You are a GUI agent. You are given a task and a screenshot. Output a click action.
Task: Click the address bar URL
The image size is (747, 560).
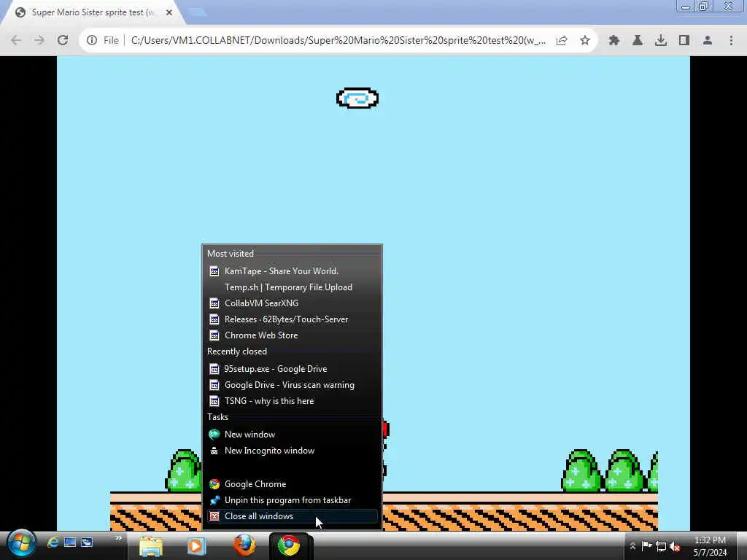(338, 41)
